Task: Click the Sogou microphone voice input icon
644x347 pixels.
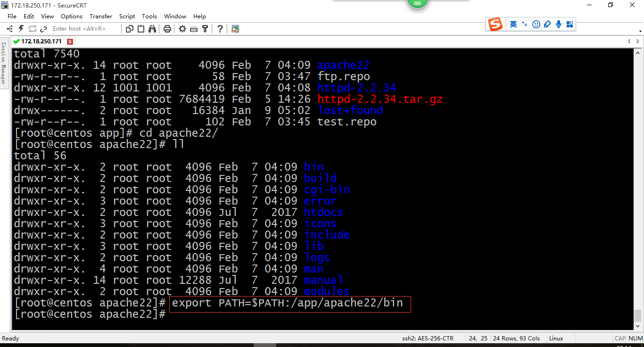Action: (559, 24)
